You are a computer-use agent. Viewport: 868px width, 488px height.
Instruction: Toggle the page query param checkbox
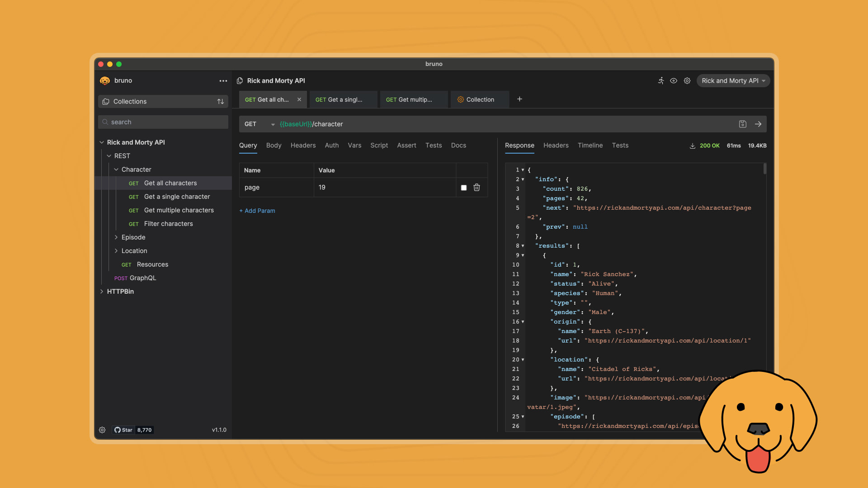coord(464,187)
